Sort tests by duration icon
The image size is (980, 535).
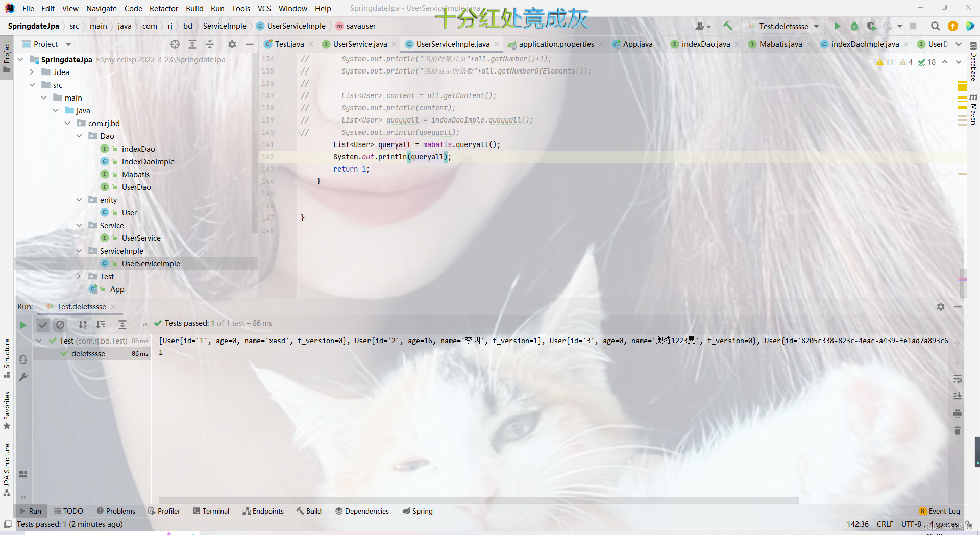pos(101,325)
